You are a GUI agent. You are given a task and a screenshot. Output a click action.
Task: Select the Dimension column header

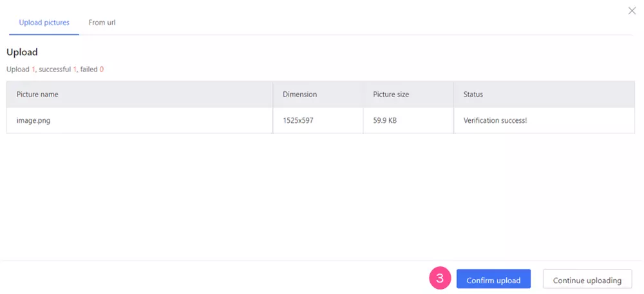click(x=299, y=95)
